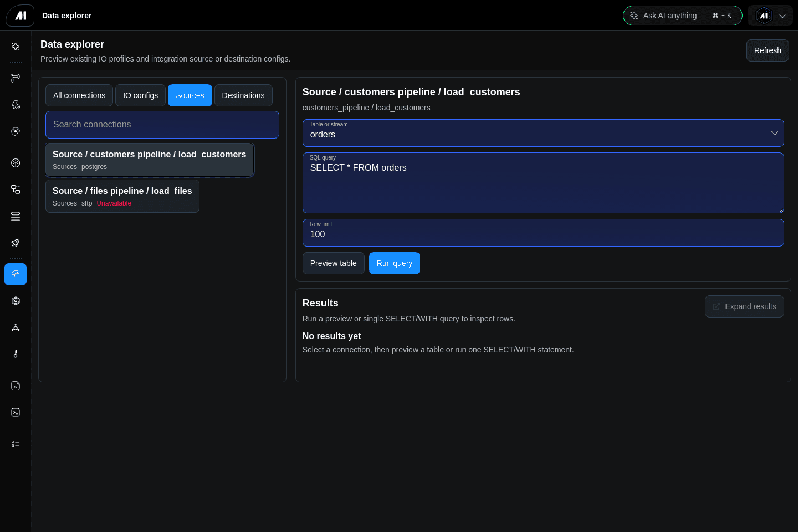798x532 pixels.
Task: Click the chevron of orders dropdown
Action: [x=775, y=134]
